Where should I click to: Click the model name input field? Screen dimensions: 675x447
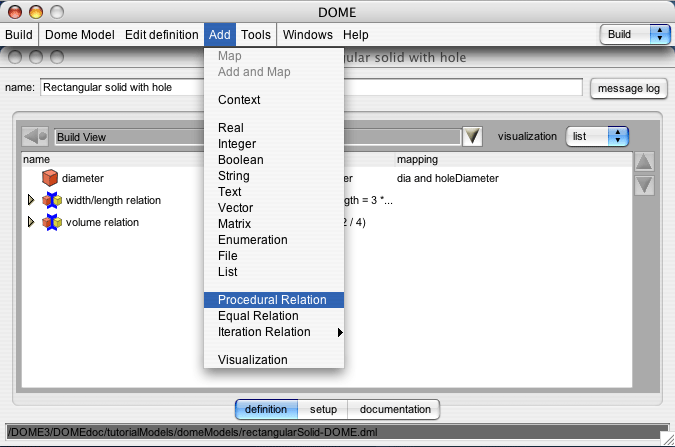(311, 87)
